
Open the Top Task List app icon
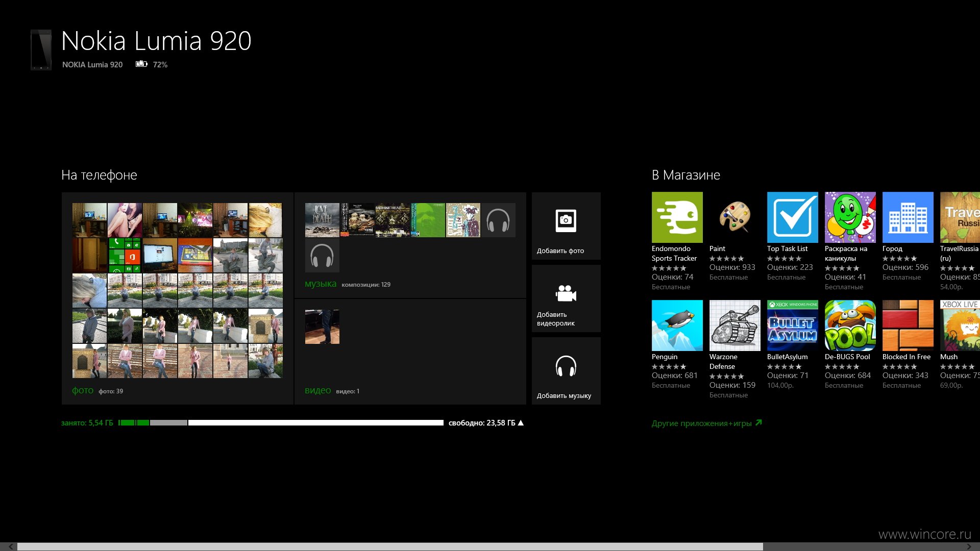tap(792, 217)
